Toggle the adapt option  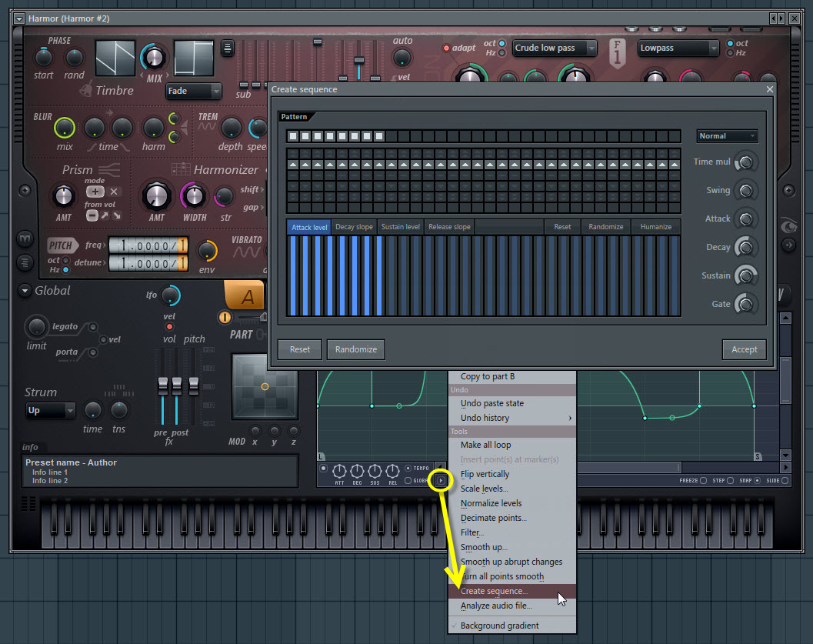tap(446, 48)
